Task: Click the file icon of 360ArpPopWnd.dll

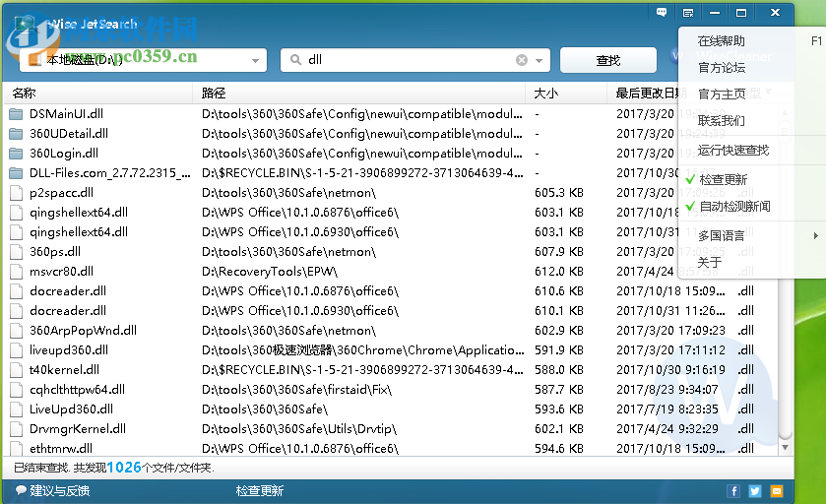Action: tap(17, 330)
